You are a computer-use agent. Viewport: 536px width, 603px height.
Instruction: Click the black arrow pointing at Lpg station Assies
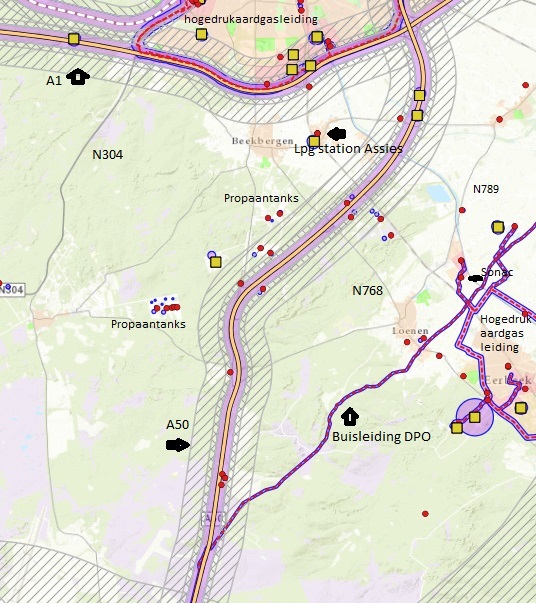(x=337, y=134)
